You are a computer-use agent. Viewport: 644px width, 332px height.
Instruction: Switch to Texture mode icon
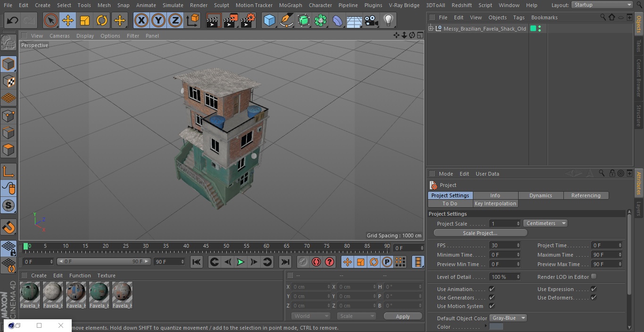pyautogui.click(x=8, y=81)
